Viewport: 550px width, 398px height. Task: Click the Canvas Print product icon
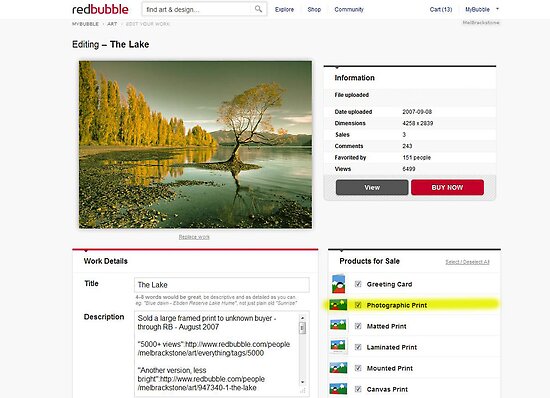pos(338,389)
